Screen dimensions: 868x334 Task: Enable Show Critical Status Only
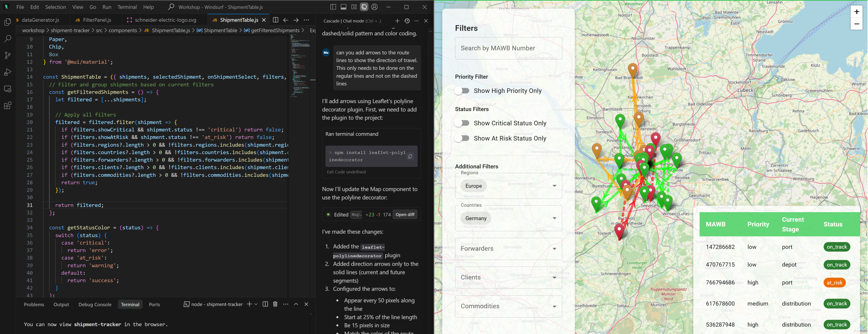[x=462, y=123]
